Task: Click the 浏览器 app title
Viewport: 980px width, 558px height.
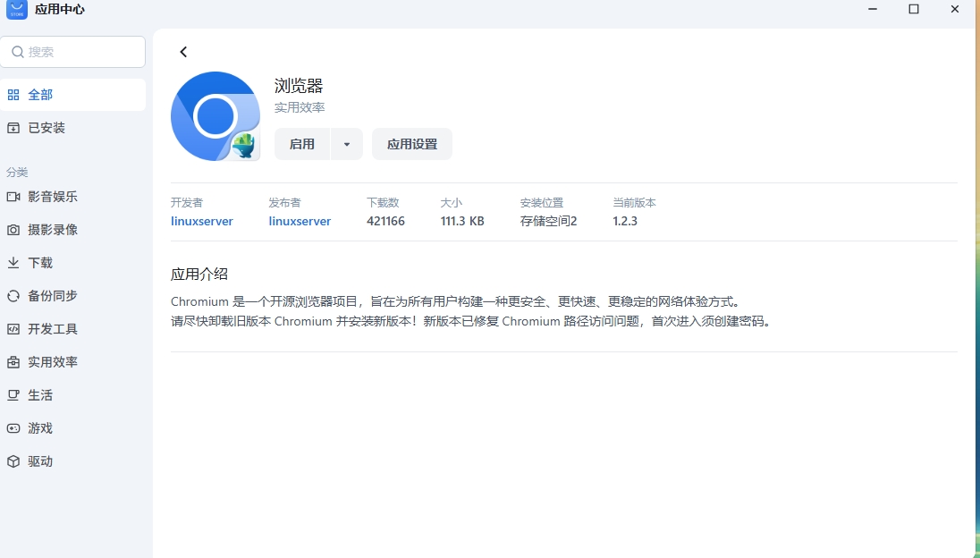Action: click(299, 86)
